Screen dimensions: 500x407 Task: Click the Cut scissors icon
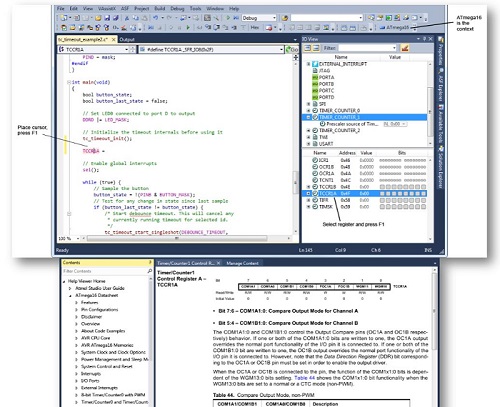tap(127, 18)
